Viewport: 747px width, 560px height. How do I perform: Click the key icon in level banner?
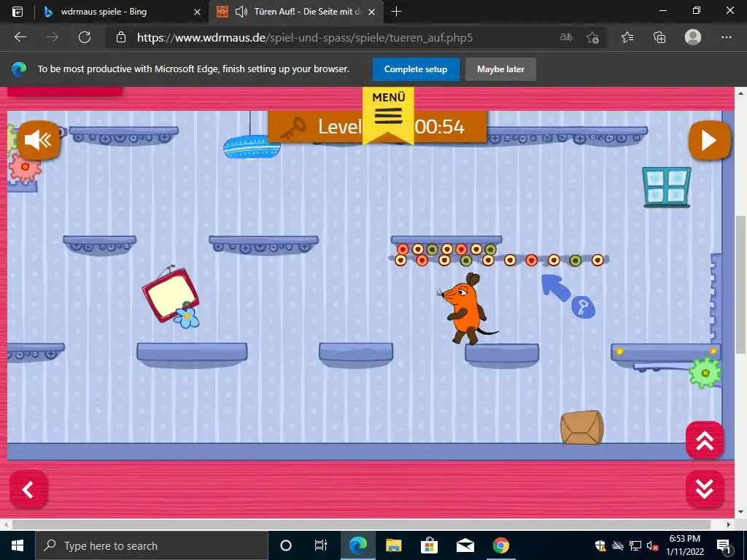293,128
